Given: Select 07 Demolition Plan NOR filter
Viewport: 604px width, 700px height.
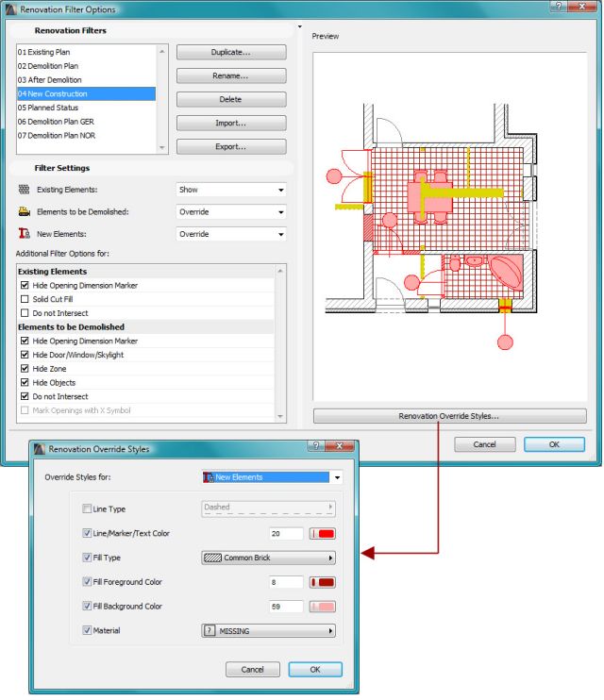Looking at the screenshot, I should click(x=86, y=135).
